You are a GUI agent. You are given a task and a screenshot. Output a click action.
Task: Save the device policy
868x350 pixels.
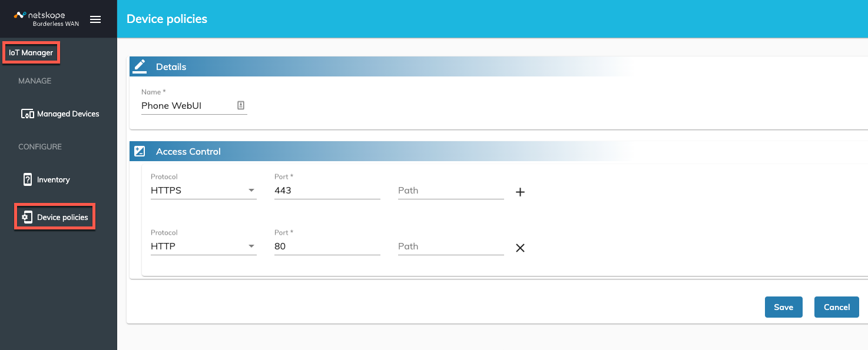[783, 307]
